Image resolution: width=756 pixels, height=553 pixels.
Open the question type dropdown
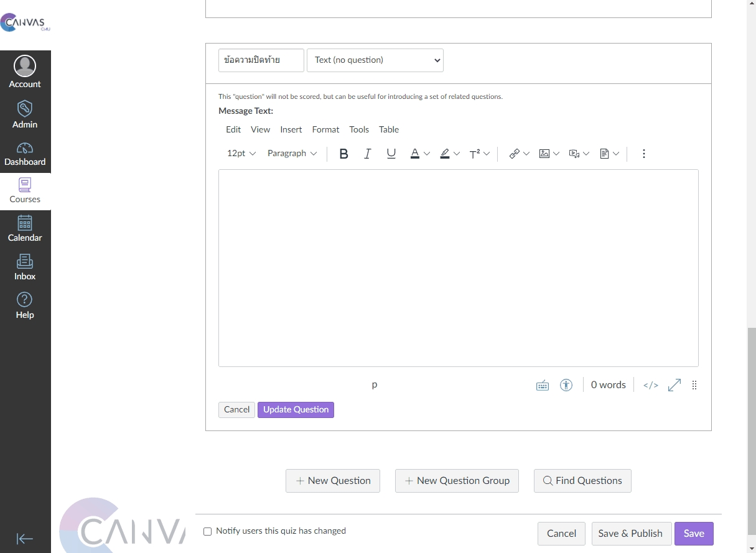coord(375,60)
